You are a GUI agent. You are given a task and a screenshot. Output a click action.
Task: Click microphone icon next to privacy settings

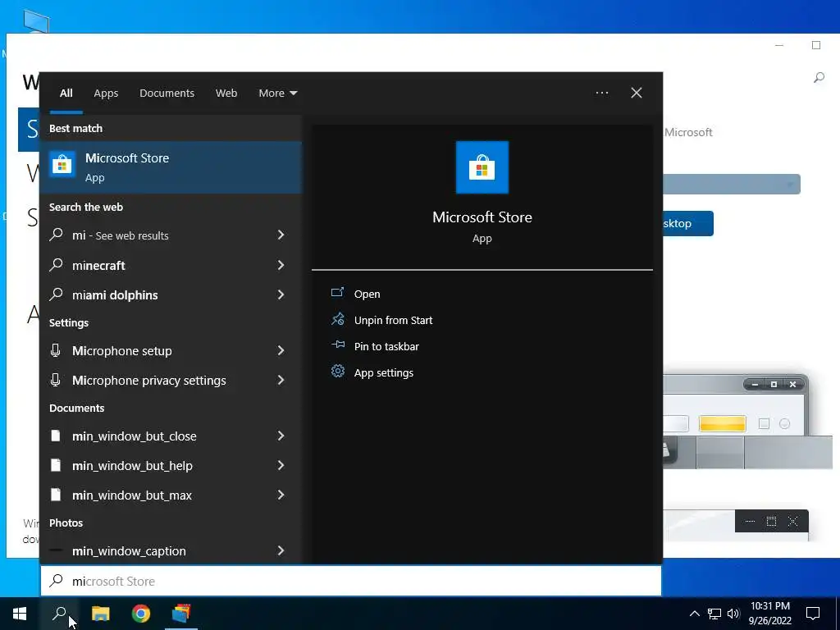pos(55,380)
